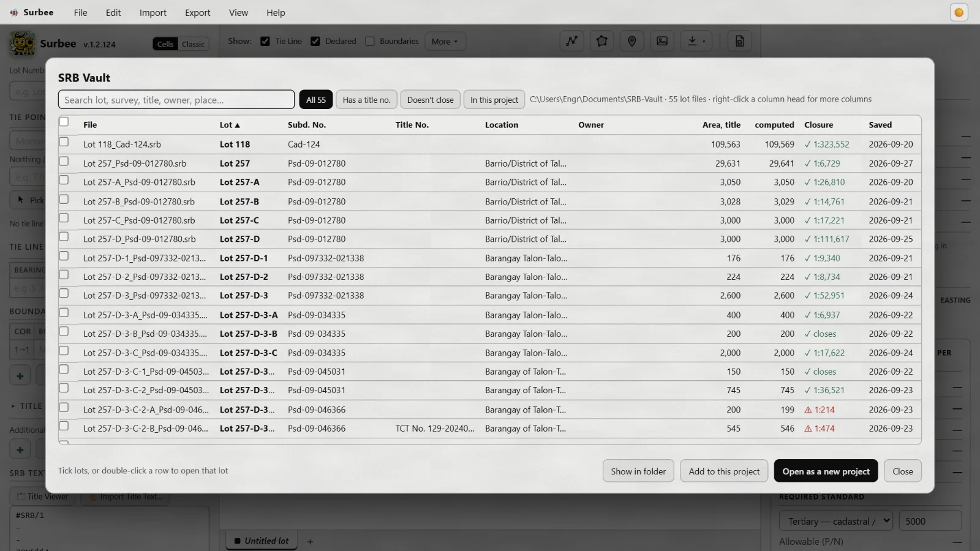
Task: Filter vault by Doesn't close
Action: coord(431,100)
